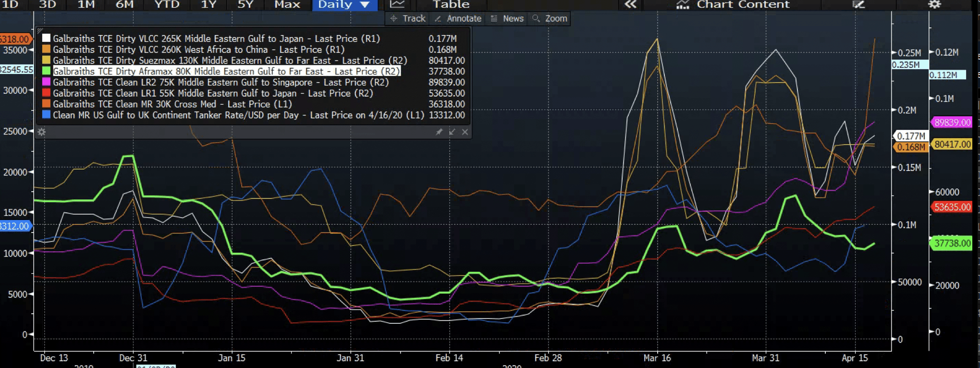Select Clean MR US Gulf to UK Continent entry
Viewport: 980px width, 368px height.
tap(238, 115)
